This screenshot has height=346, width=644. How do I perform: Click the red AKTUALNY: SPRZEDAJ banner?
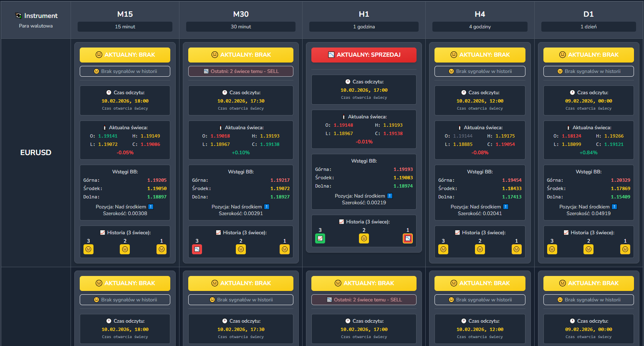(x=364, y=55)
